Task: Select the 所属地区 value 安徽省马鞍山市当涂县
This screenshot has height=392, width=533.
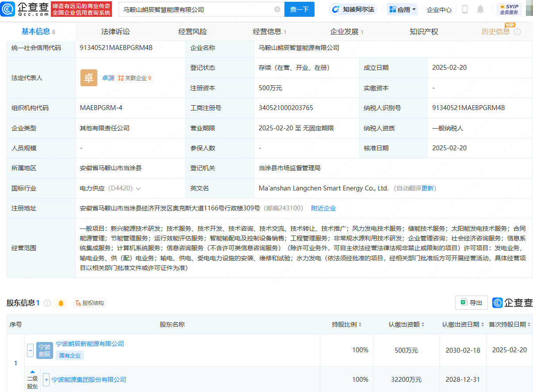Action: [111, 168]
